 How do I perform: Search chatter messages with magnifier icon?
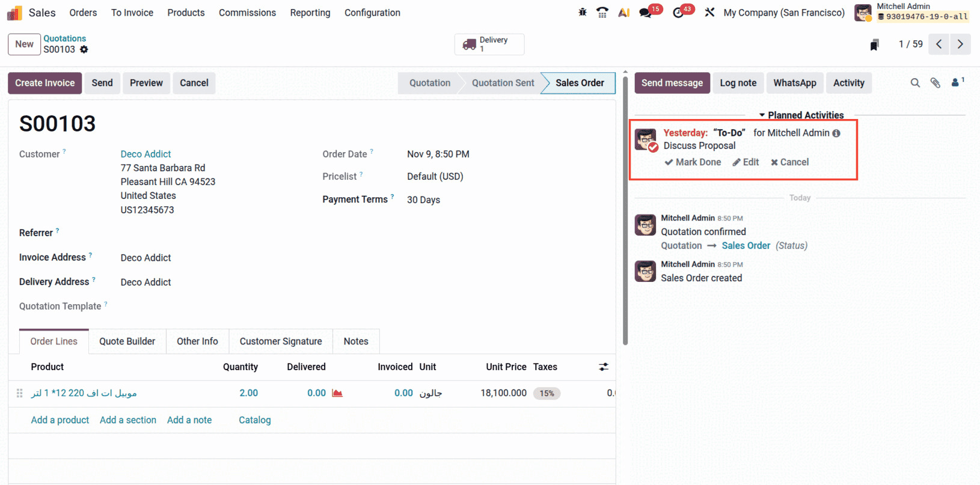tap(915, 83)
